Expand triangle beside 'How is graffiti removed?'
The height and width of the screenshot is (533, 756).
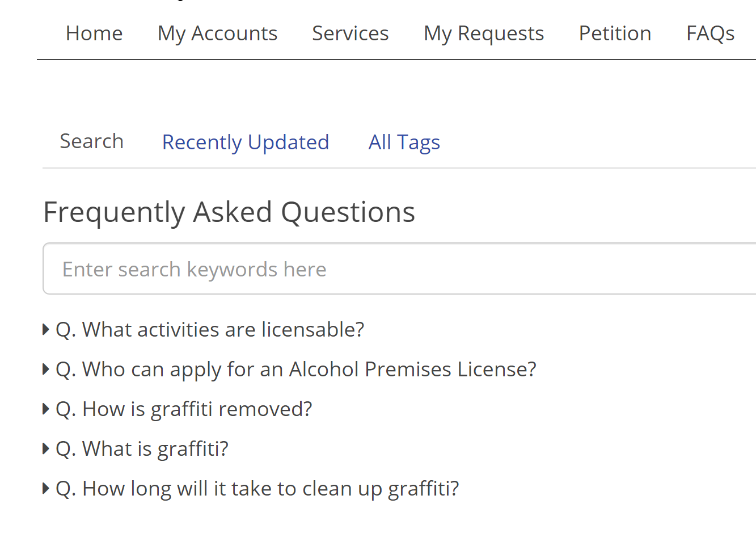pyautogui.click(x=46, y=409)
